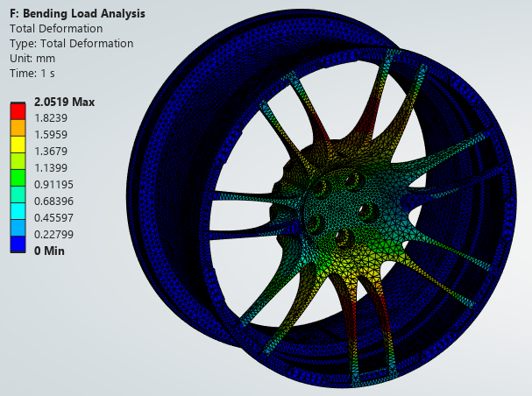This screenshot has height=396, width=532.
Task: Select the bright green legend band
Action: [x=18, y=178]
